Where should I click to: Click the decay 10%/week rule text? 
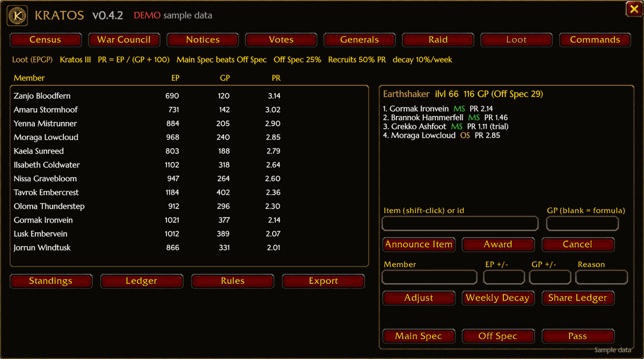(422, 60)
